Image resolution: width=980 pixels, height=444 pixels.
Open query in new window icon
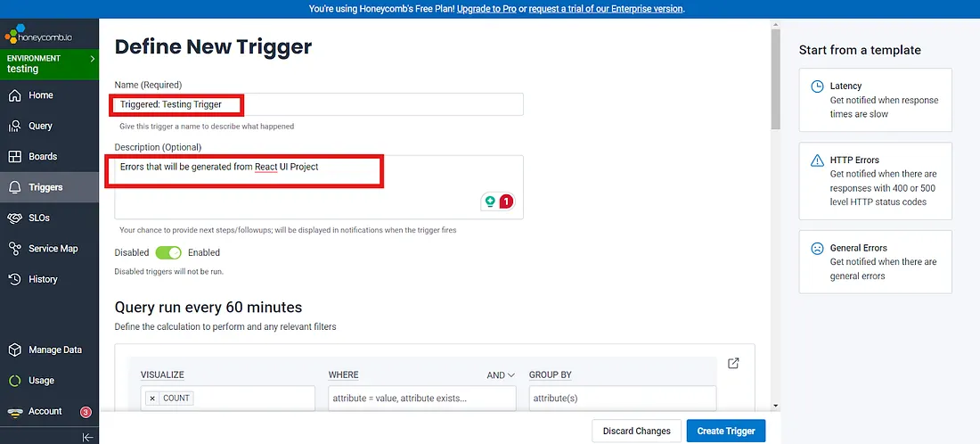tap(733, 363)
